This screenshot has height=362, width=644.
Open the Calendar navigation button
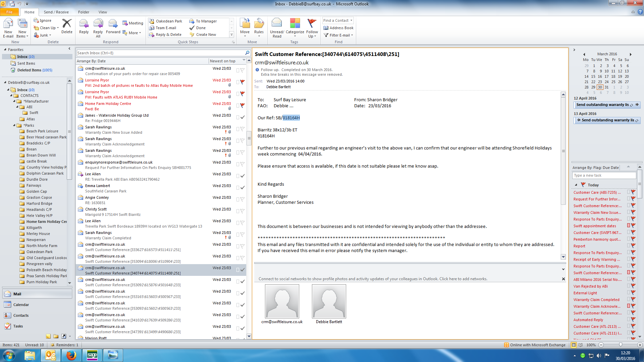point(21,305)
